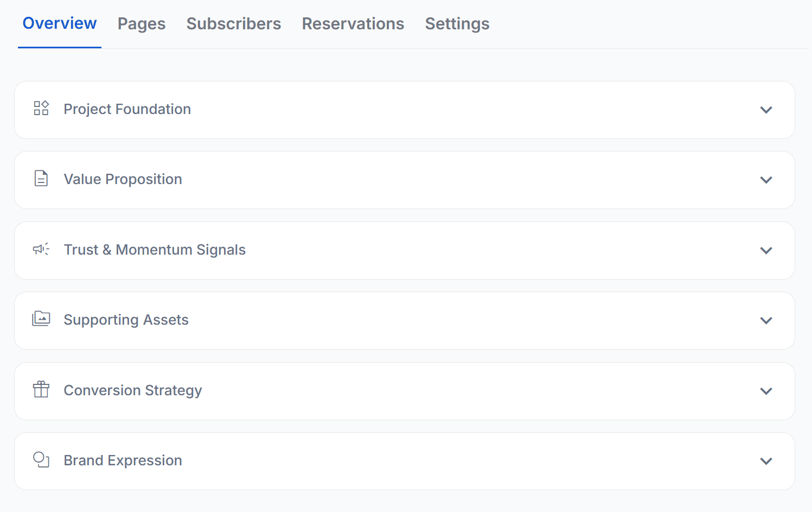The image size is (812, 512).
Task: Click the grid icon beside Project Foundation
Action: pos(41,108)
